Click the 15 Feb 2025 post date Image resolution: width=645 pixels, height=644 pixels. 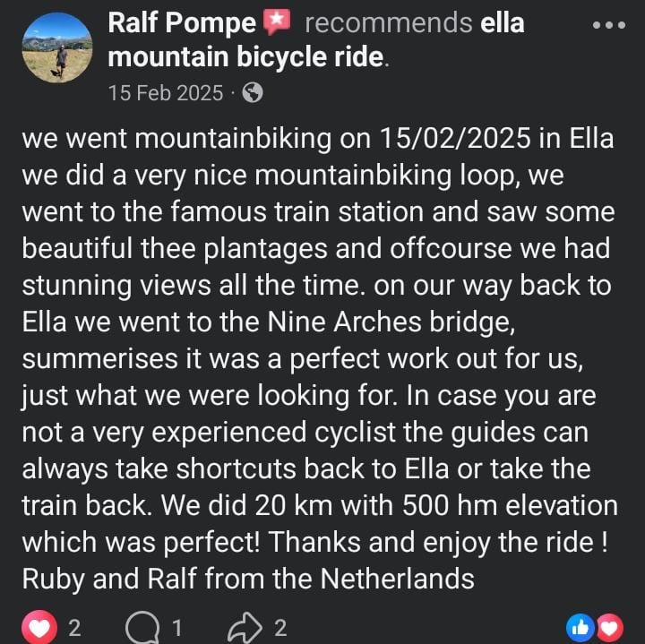pyautogui.click(x=165, y=92)
